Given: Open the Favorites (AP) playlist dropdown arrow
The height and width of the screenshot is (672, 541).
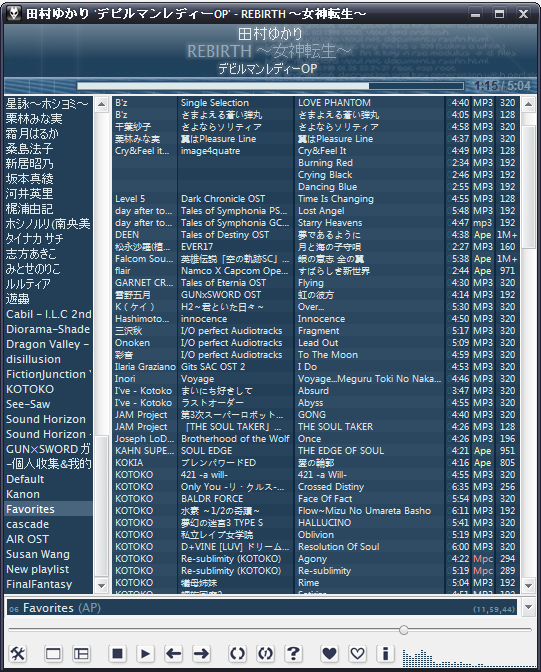Looking at the screenshot, I should [528, 607].
